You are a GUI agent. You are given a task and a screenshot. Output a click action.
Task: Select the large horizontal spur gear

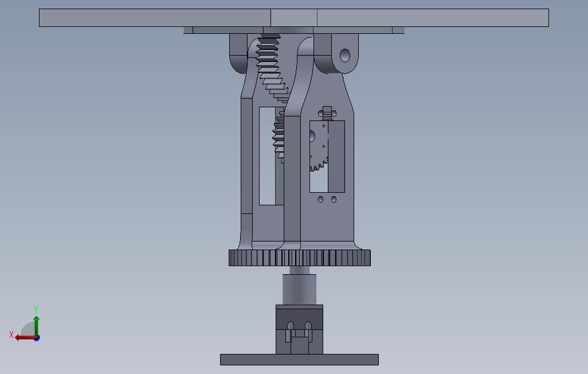click(300, 258)
